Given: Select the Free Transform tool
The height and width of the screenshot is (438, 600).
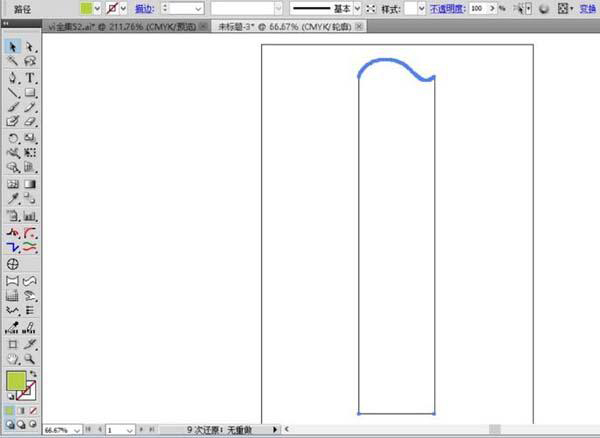Looking at the screenshot, I should (x=29, y=153).
